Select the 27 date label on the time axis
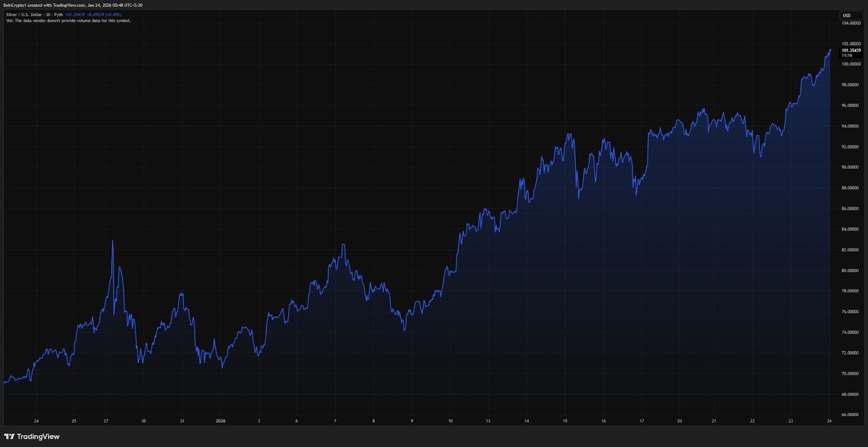Image resolution: width=868 pixels, height=447 pixels. pos(106,421)
